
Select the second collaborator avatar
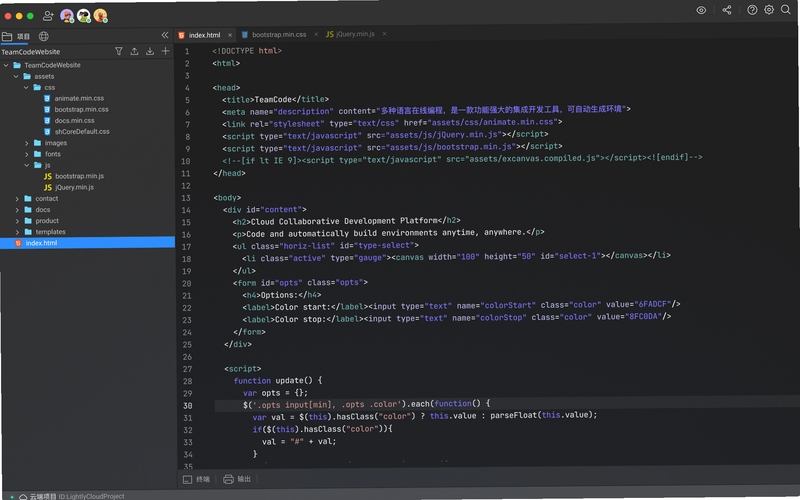coord(84,16)
